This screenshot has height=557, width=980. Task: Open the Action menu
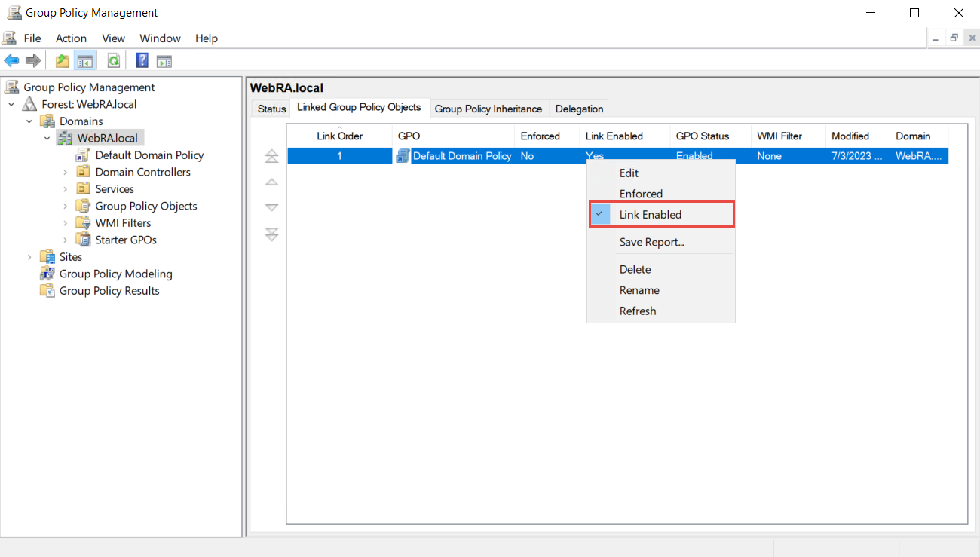pyautogui.click(x=71, y=38)
